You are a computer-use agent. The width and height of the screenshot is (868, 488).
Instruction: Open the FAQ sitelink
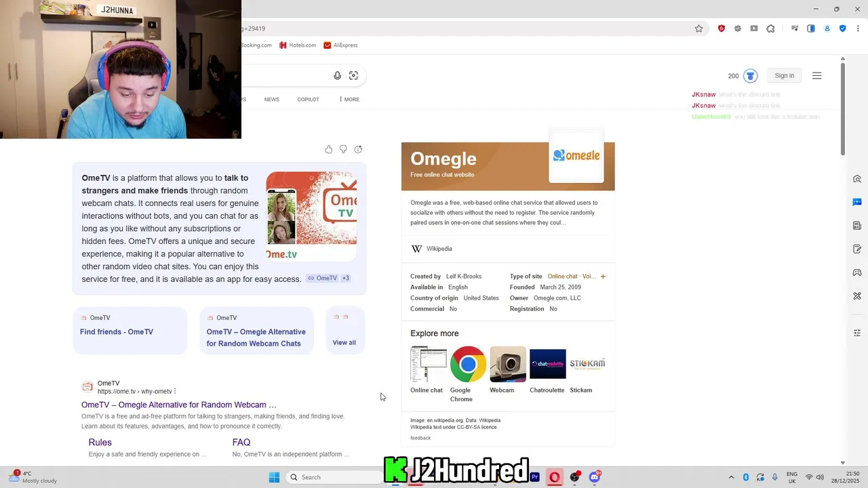point(241,443)
